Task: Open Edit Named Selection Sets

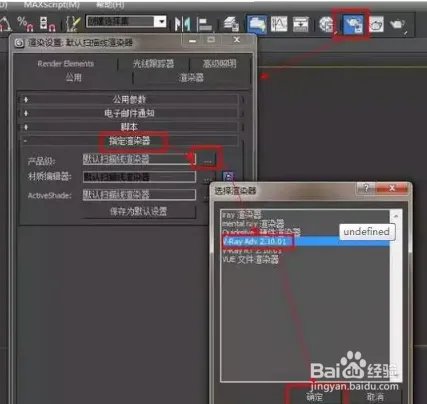Action: (73, 23)
